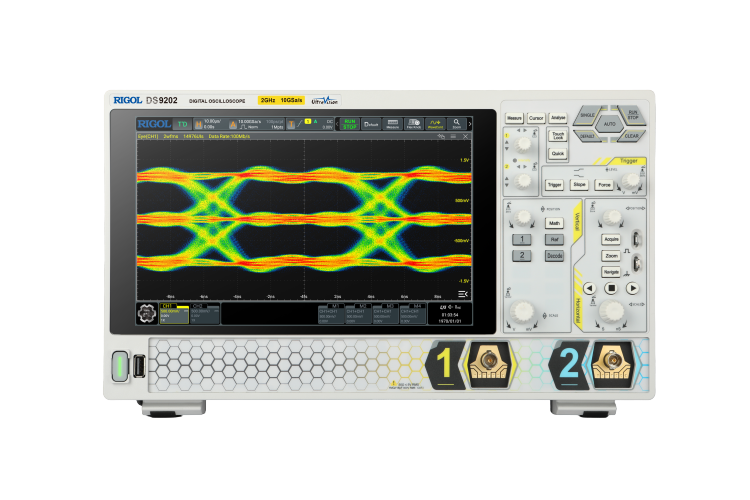Screen dimensions: 750x500
Task: Push the front-panel Zoom key
Action: pos(611,256)
